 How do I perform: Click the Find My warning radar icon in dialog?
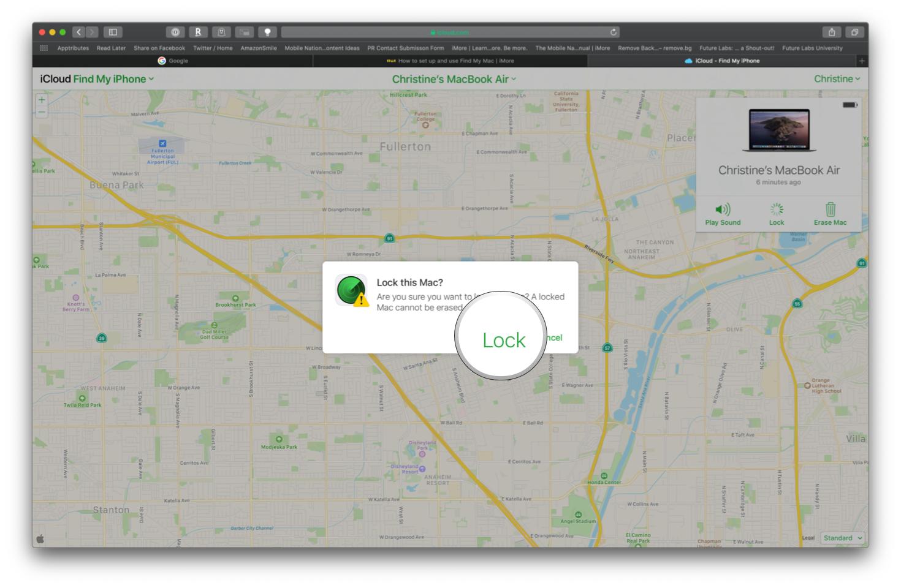click(x=352, y=290)
